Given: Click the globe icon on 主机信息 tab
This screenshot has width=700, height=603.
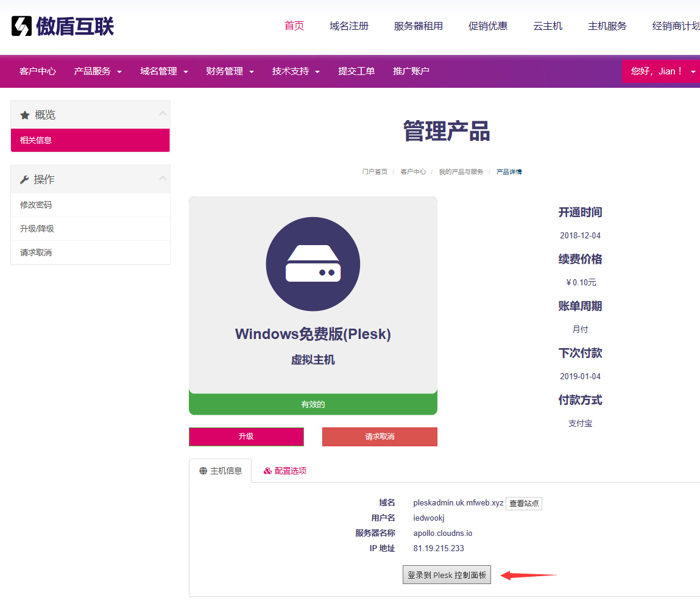Looking at the screenshot, I should coord(203,470).
